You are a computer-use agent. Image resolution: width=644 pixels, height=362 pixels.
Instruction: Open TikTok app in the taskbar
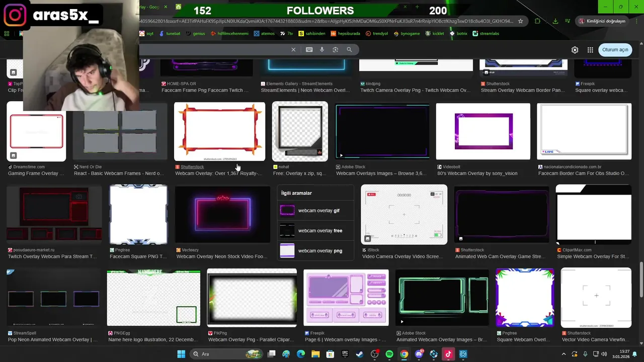pyautogui.click(x=448, y=354)
